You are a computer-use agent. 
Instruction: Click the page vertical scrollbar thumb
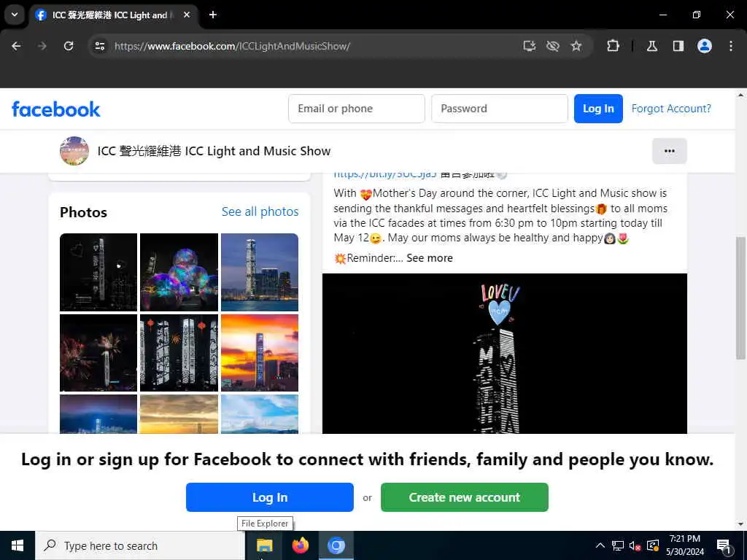click(740, 297)
